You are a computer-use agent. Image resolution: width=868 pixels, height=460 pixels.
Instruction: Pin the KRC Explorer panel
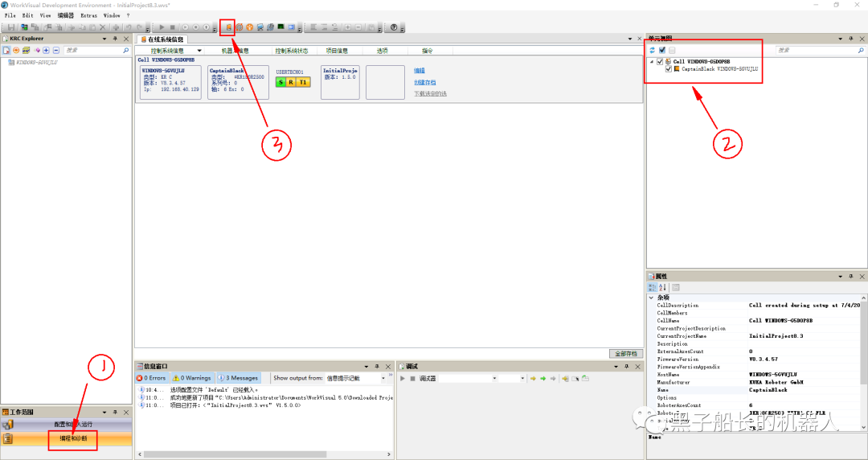(x=115, y=39)
